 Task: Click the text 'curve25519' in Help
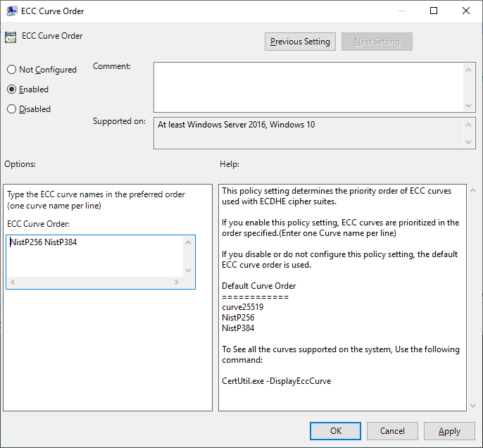click(243, 307)
